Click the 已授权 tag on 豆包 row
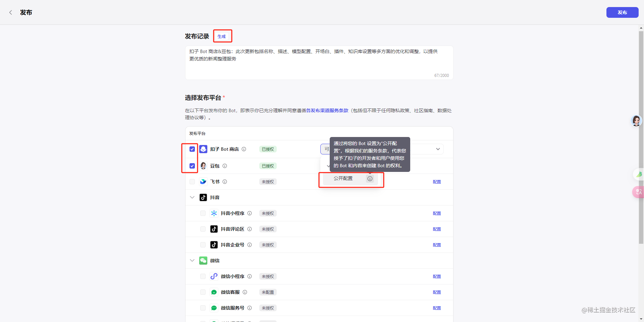The width and height of the screenshot is (644, 322). click(268, 166)
